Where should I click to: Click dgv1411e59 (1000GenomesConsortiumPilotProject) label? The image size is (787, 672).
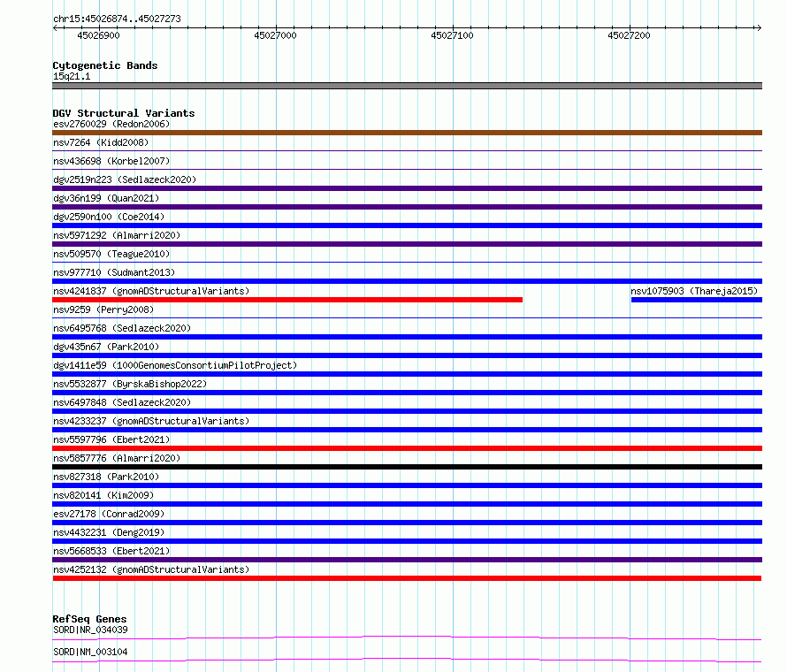coord(175,365)
